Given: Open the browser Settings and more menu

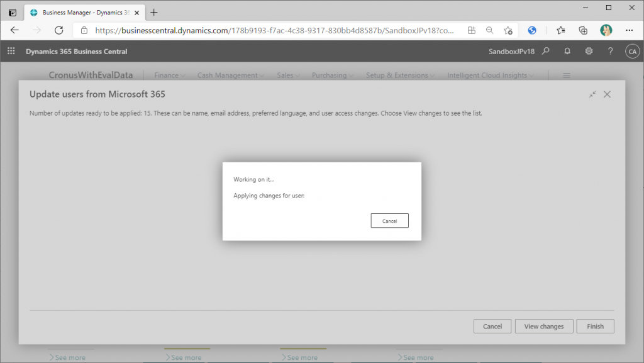Looking at the screenshot, I should click(629, 30).
